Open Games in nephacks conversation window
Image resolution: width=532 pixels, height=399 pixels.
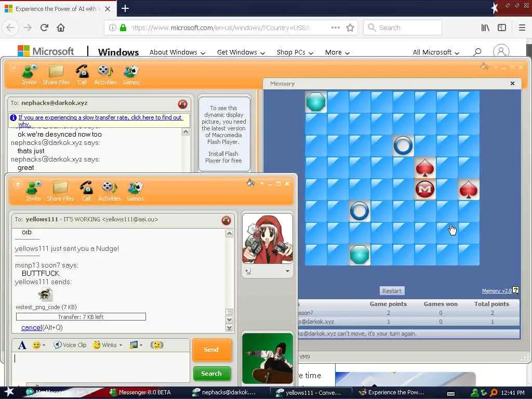tap(131, 74)
